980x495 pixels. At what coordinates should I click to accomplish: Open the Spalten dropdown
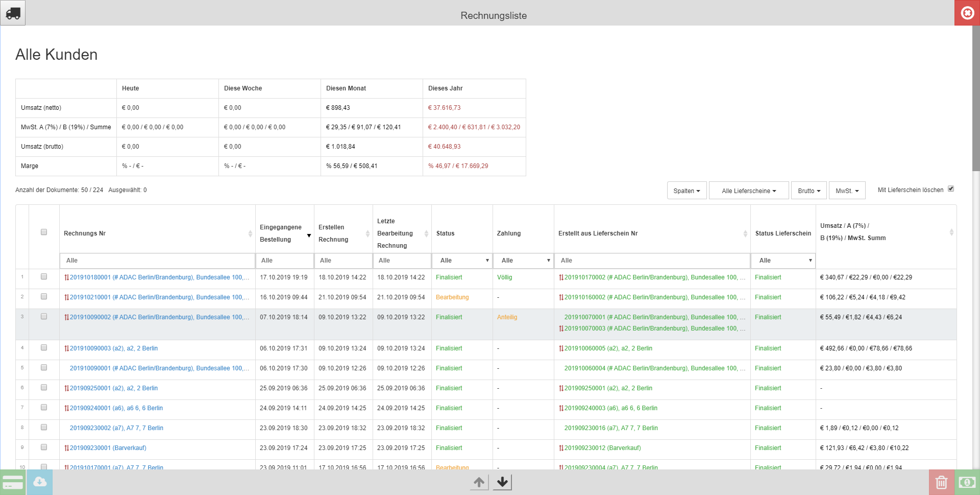click(x=687, y=191)
